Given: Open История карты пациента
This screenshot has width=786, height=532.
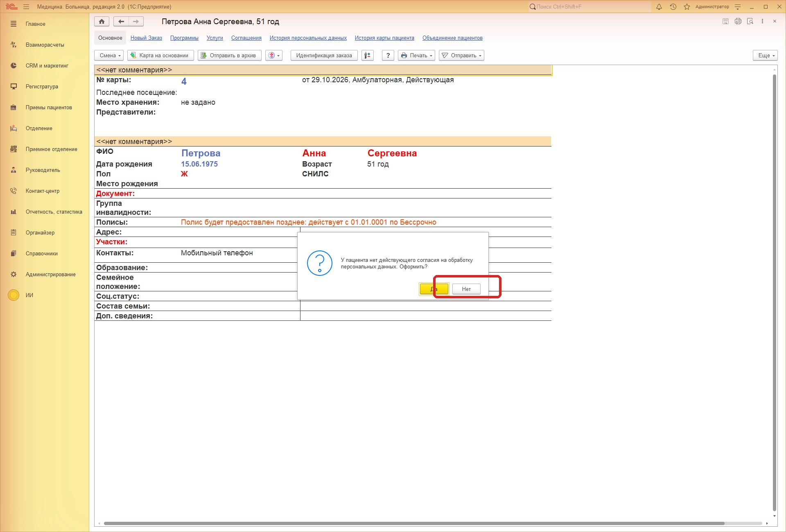Looking at the screenshot, I should click(x=384, y=38).
